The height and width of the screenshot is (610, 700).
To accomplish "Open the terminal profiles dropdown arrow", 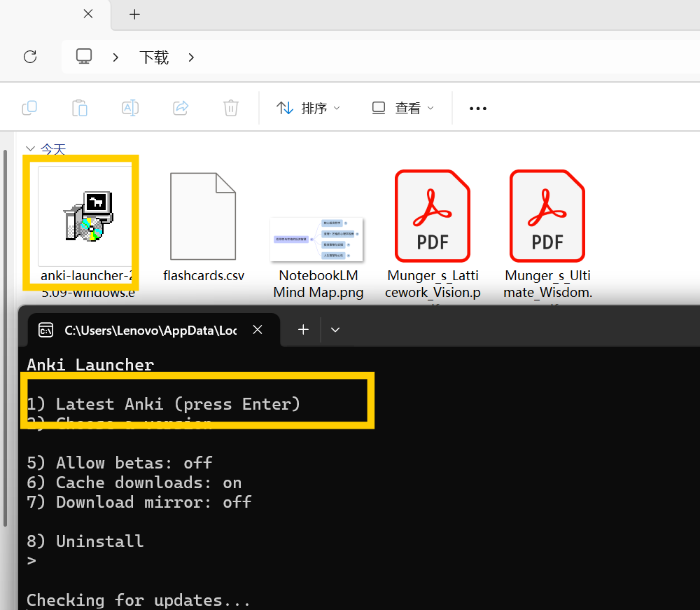I will click(x=335, y=330).
